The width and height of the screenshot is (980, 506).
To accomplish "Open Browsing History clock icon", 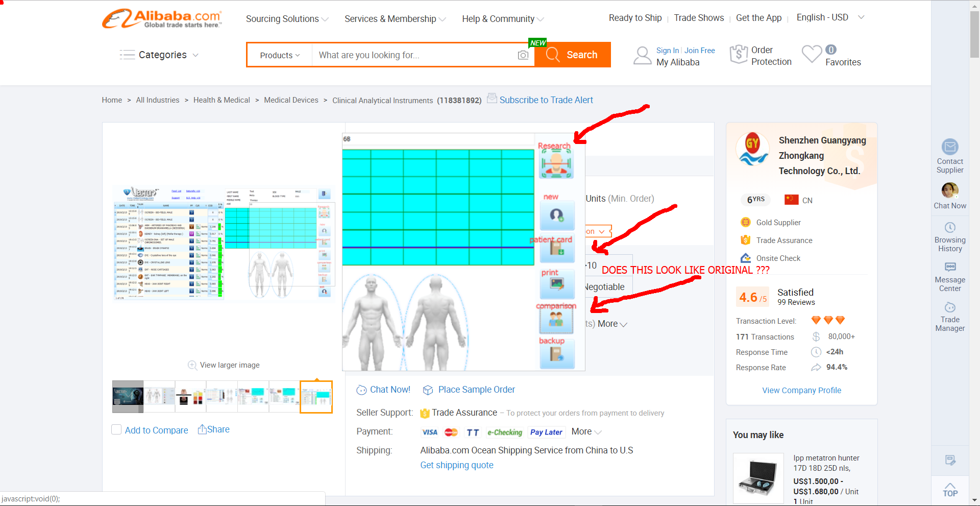I will point(949,228).
